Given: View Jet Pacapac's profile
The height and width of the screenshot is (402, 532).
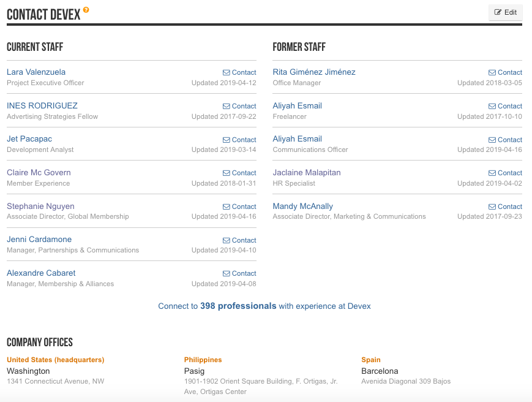Looking at the screenshot, I should (29, 139).
